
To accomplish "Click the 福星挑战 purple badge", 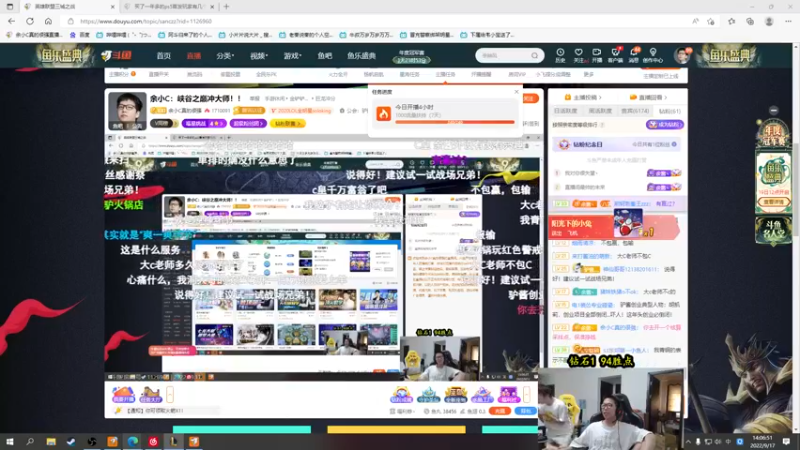I will click(204, 123).
